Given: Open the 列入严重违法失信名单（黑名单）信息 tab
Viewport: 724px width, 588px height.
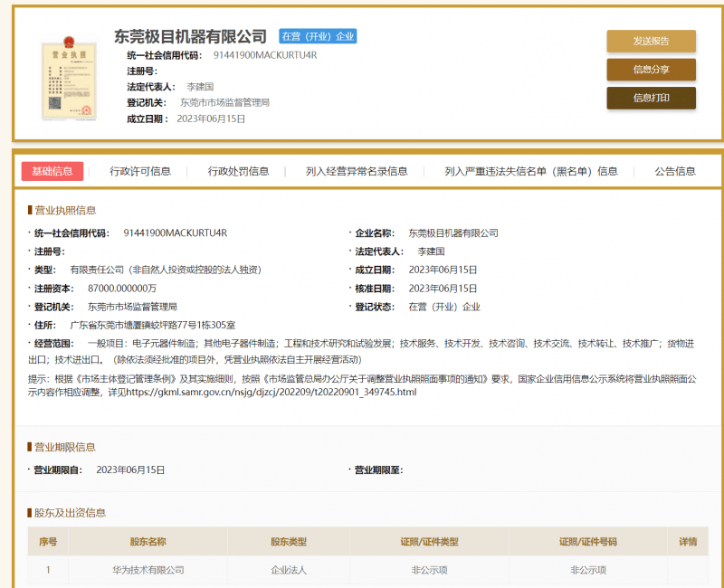Looking at the screenshot, I should point(531,171).
